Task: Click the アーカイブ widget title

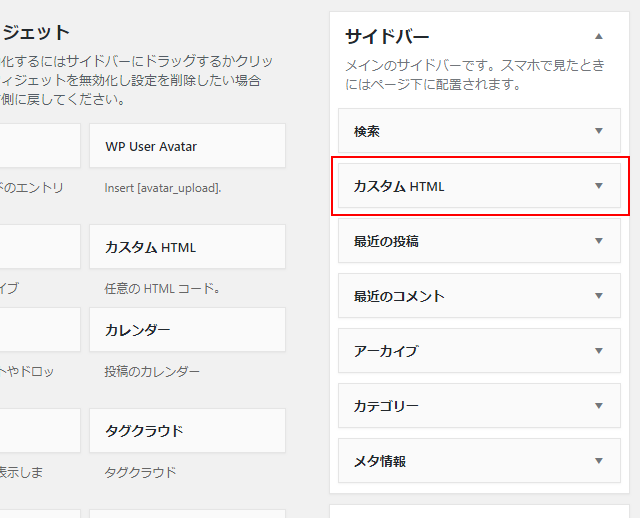Action: click(386, 351)
